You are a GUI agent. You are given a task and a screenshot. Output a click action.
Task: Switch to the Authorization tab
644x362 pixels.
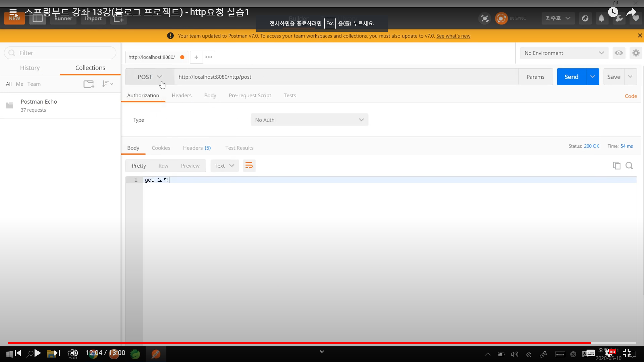pyautogui.click(x=143, y=96)
